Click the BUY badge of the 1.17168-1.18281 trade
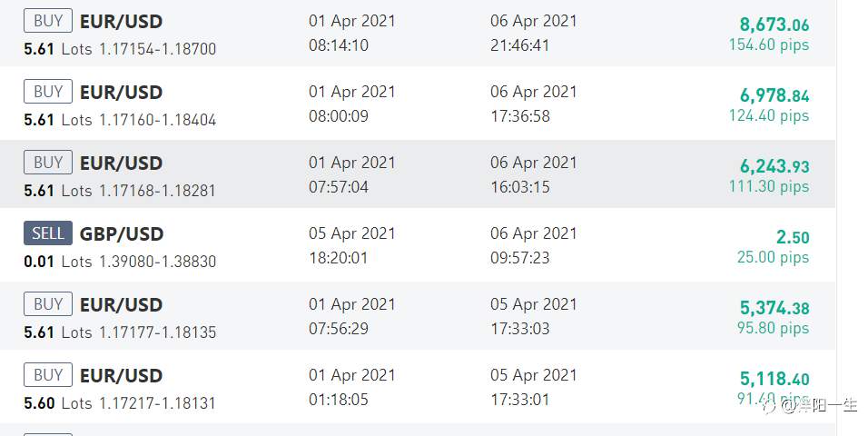The height and width of the screenshot is (436, 868). (x=48, y=163)
